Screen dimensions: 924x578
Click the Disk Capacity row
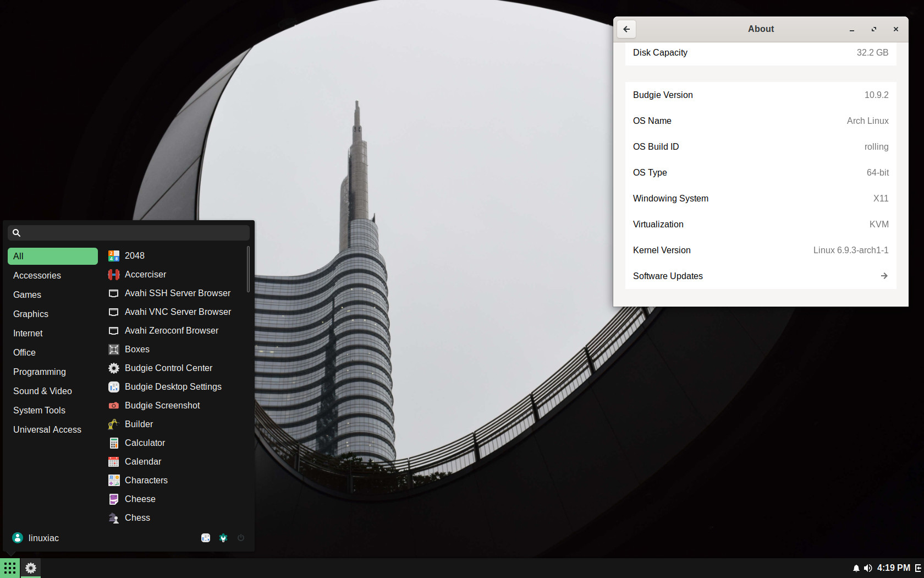[x=761, y=53]
